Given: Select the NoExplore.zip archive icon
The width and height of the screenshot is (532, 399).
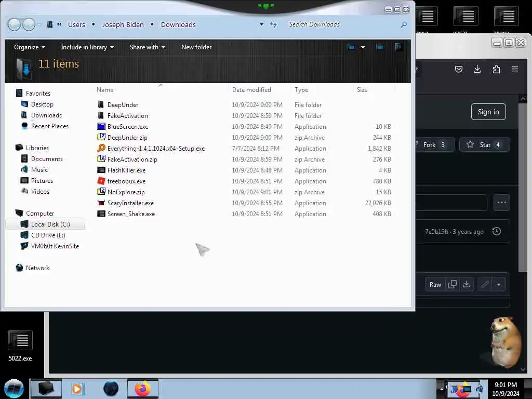Looking at the screenshot, I should 101,192.
